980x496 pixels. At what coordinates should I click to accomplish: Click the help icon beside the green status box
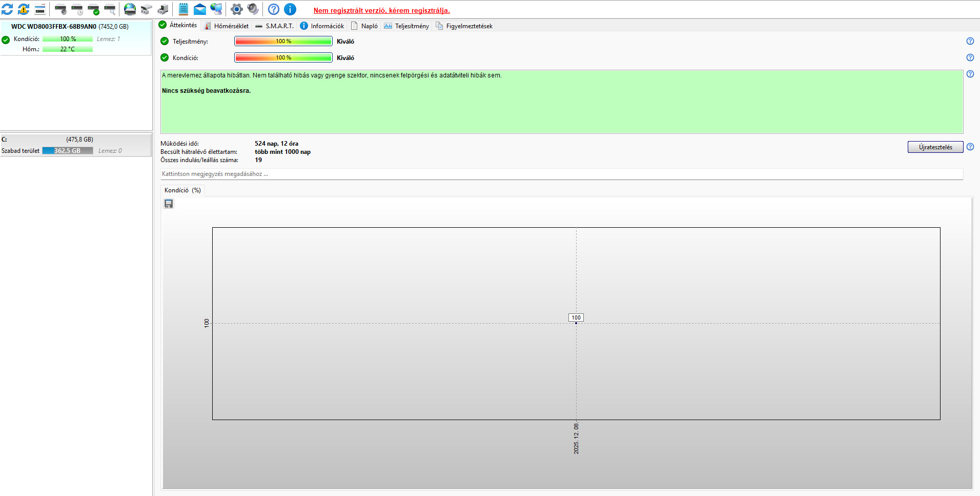click(x=970, y=74)
